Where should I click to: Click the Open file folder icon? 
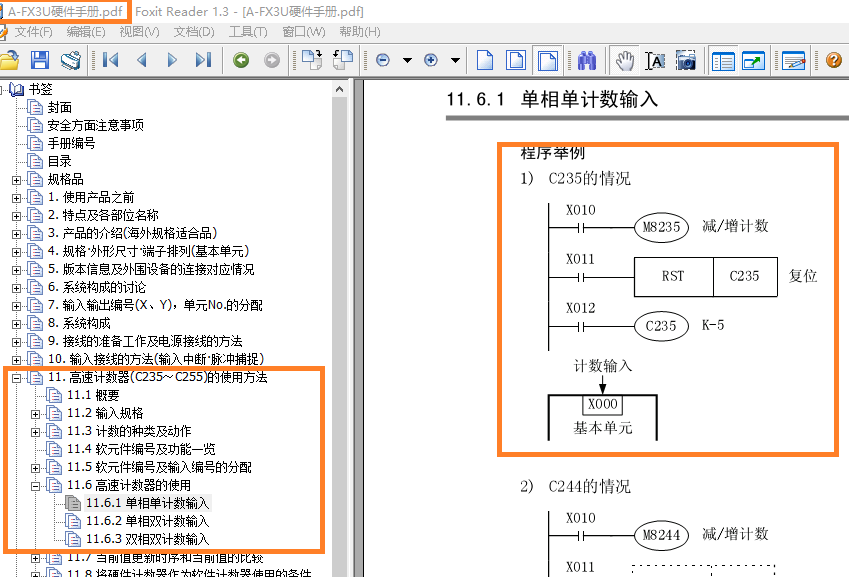click(10, 60)
